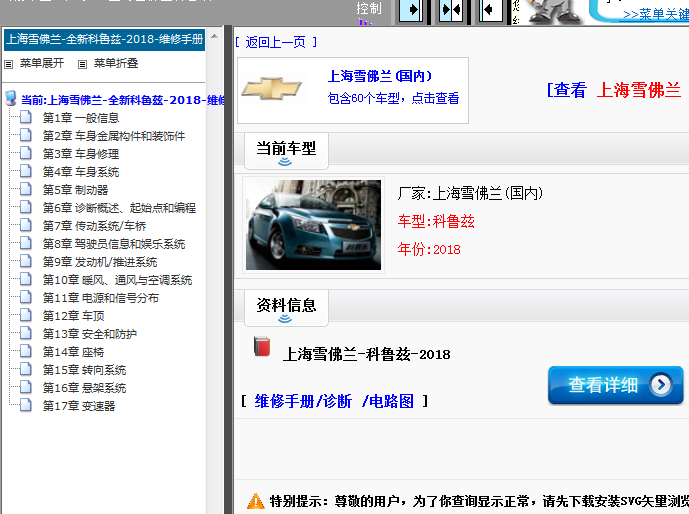This screenshot has height=514, width=689.
Task: Collapse all menus with 菜单折叠
Action: tap(116, 63)
